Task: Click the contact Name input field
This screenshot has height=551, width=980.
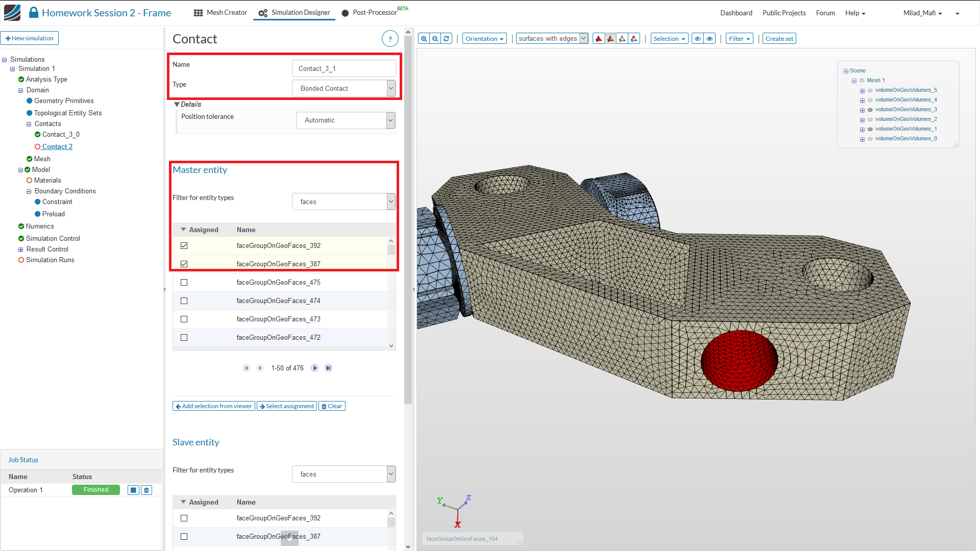Action: [x=344, y=68]
